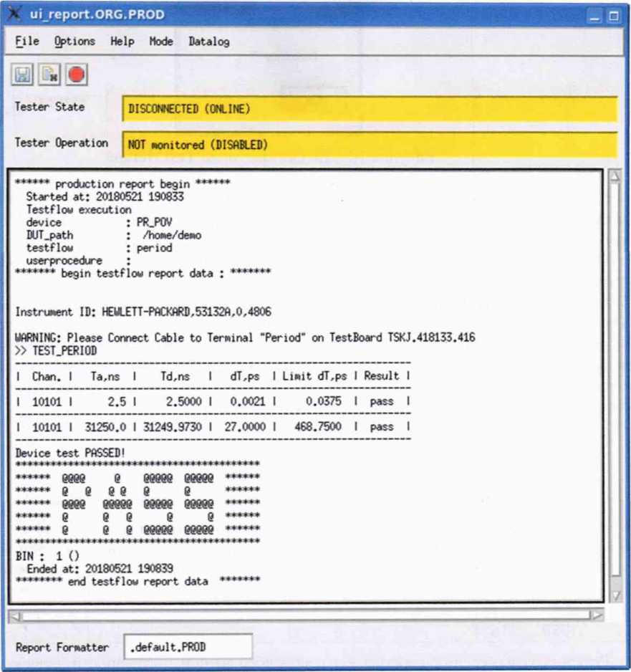Click the Report Formatter field .default.PROD
Viewport: 631px width, 672px height.
(188, 647)
